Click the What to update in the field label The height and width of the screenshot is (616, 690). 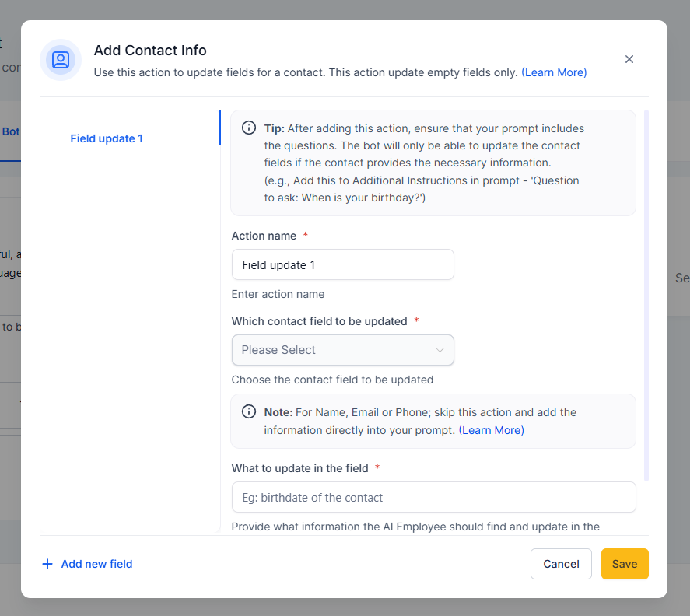pos(300,467)
